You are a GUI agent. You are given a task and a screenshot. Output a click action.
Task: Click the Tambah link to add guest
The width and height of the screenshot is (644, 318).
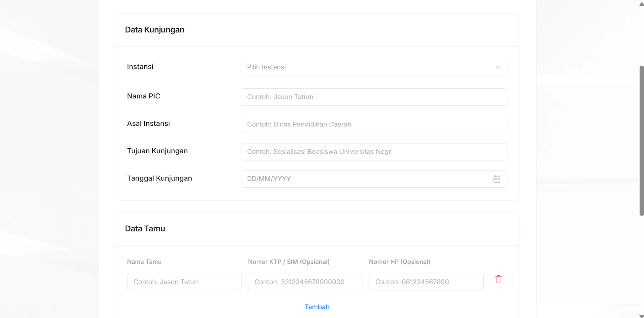pyautogui.click(x=317, y=307)
